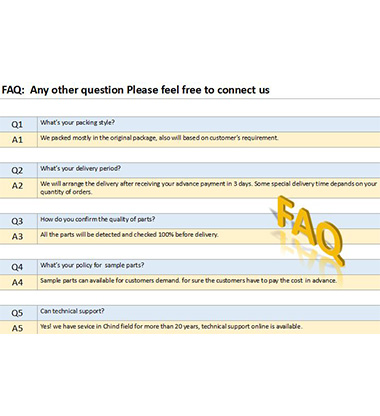Select the Q4 label cell
Screen dimensions: 380x416
point(18,267)
